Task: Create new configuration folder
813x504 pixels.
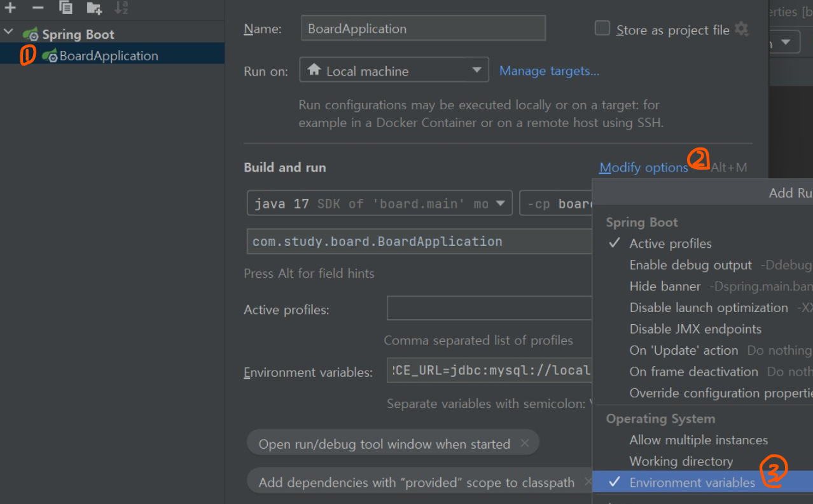Action: coord(94,8)
